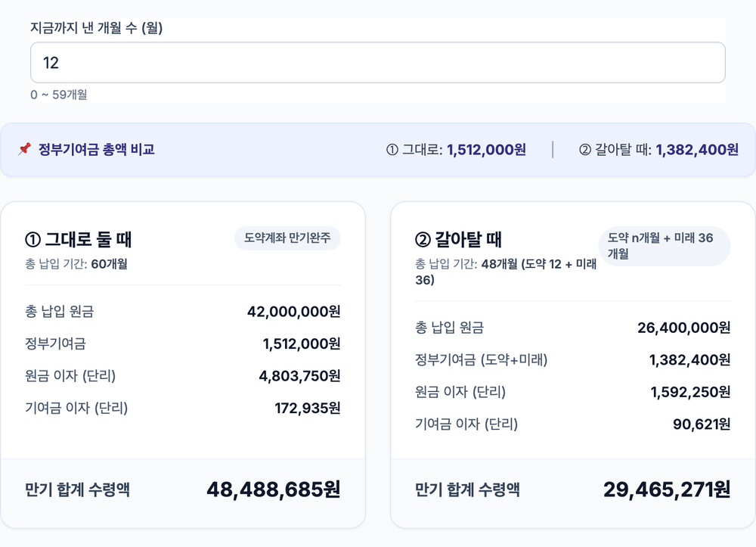Click the '② 갈아탈 때' card title

(x=459, y=239)
